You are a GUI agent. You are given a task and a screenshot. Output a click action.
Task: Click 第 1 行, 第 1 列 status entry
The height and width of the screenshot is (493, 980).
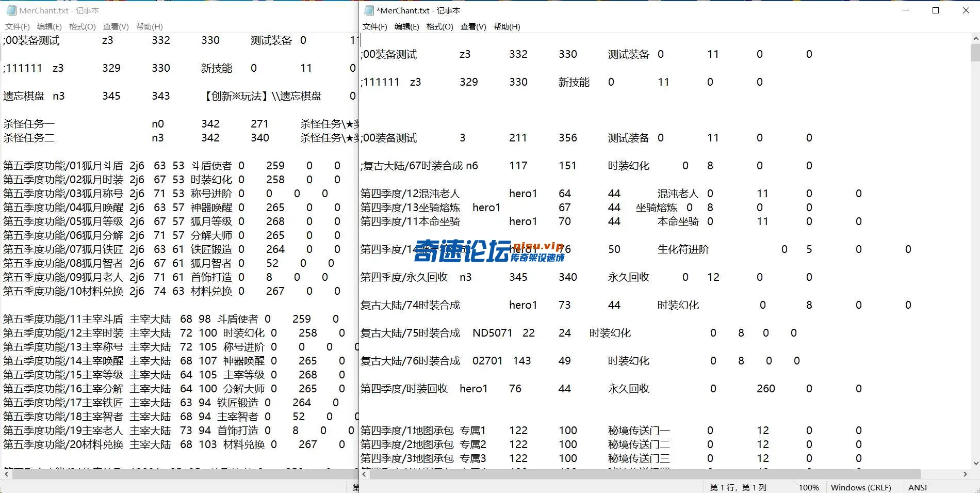738,487
